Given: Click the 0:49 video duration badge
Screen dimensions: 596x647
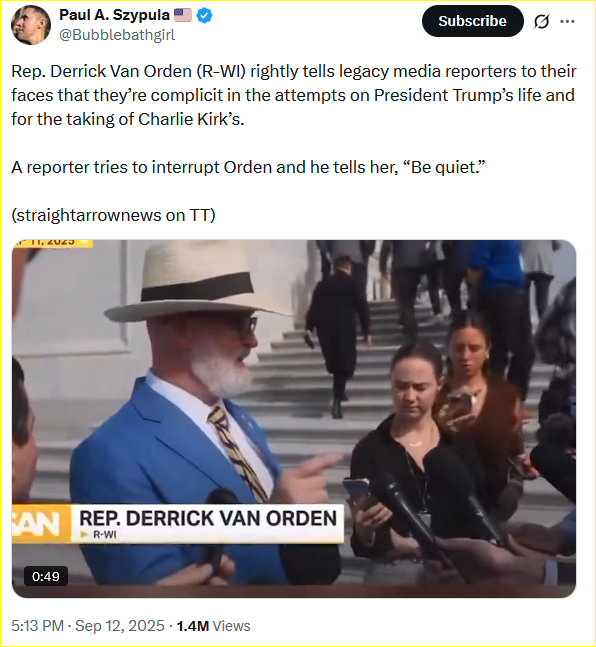Looking at the screenshot, I should point(46,576).
